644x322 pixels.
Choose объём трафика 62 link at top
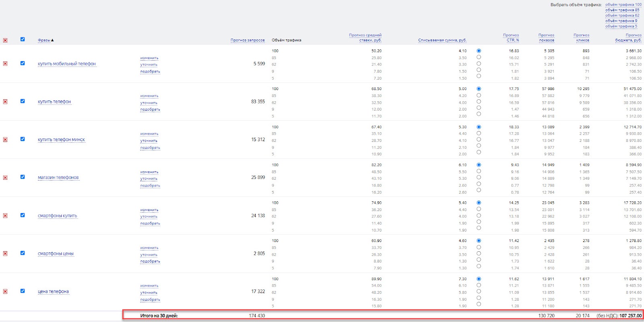622,15
